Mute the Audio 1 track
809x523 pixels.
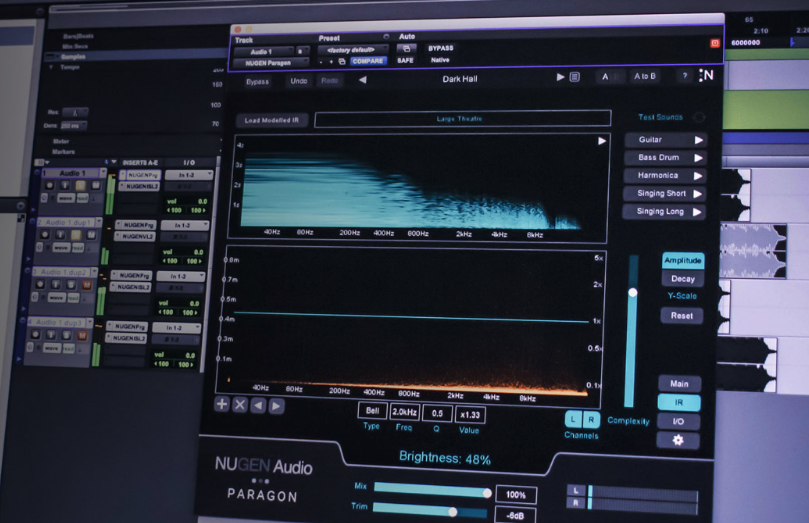click(96, 185)
